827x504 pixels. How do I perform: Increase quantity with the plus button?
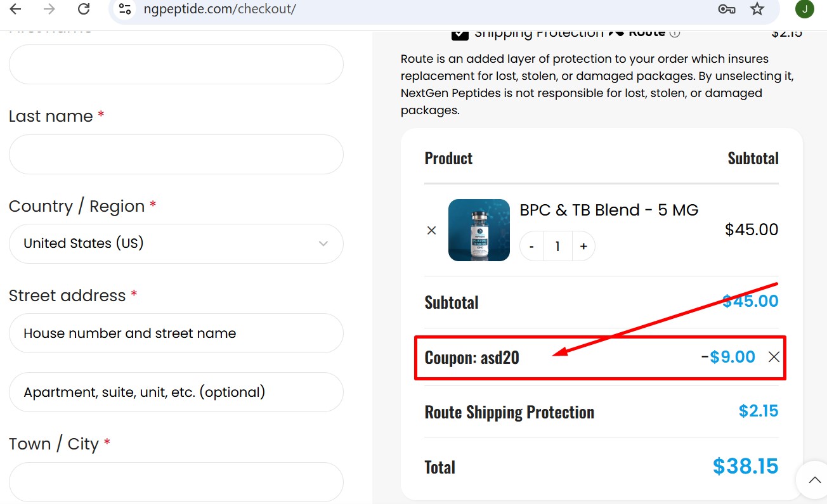(x=583, y=246)
